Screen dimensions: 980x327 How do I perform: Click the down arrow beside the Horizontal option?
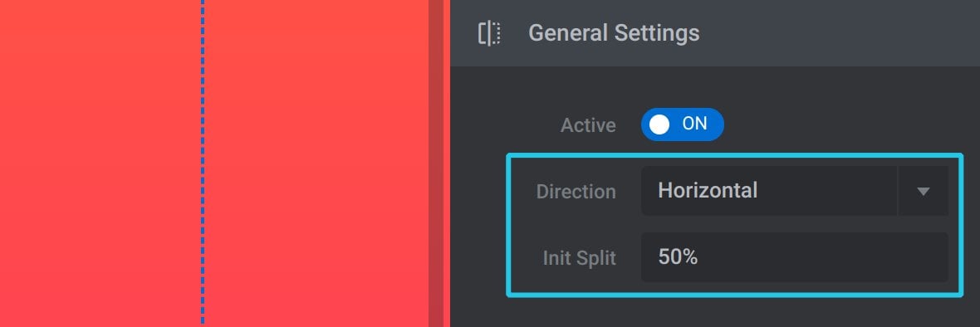(x=924, y=191)
